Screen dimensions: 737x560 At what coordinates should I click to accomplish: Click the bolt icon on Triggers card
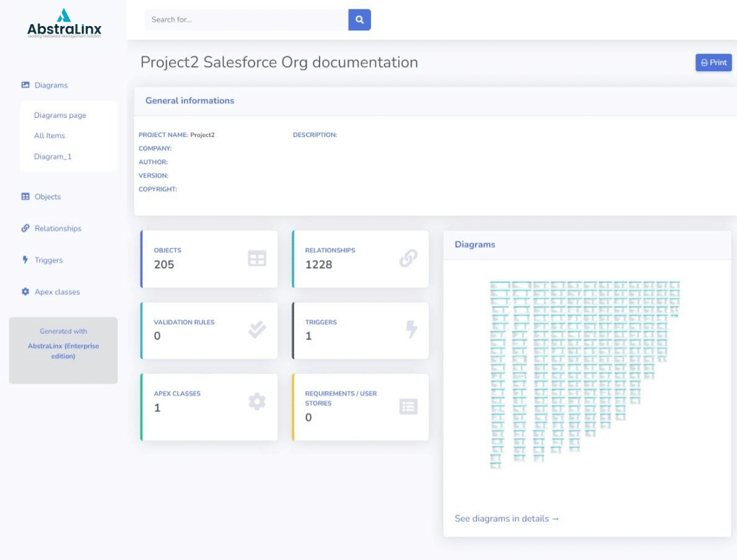[411, 330]
